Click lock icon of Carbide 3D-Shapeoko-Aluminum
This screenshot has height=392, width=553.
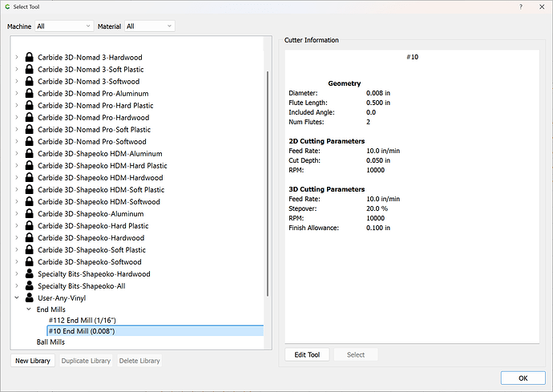(x=30, y=213)
